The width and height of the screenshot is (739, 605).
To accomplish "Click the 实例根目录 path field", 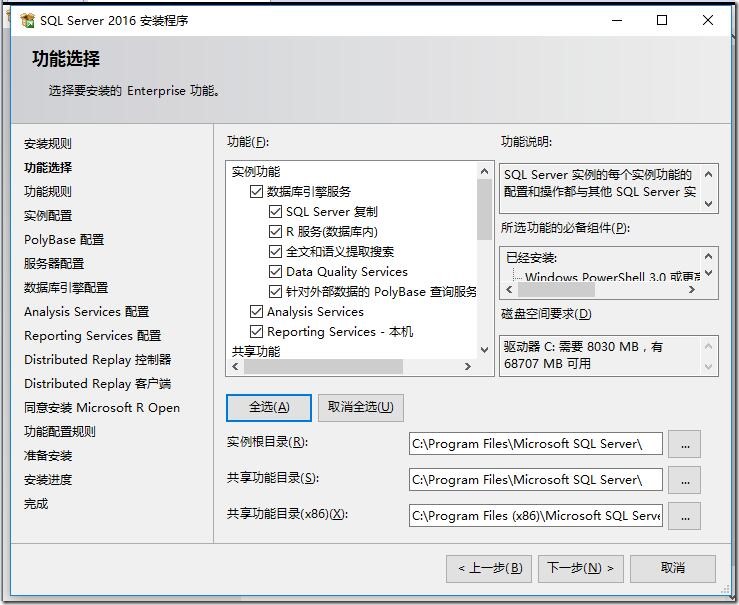I will click(x=536, y=444).
